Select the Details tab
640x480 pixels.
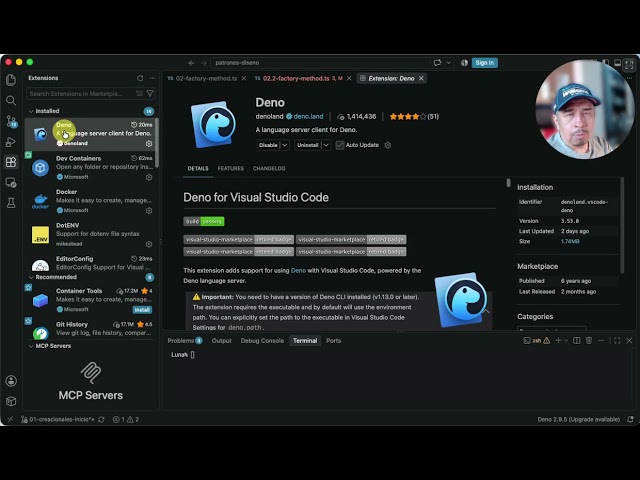(x=198, y=168)
